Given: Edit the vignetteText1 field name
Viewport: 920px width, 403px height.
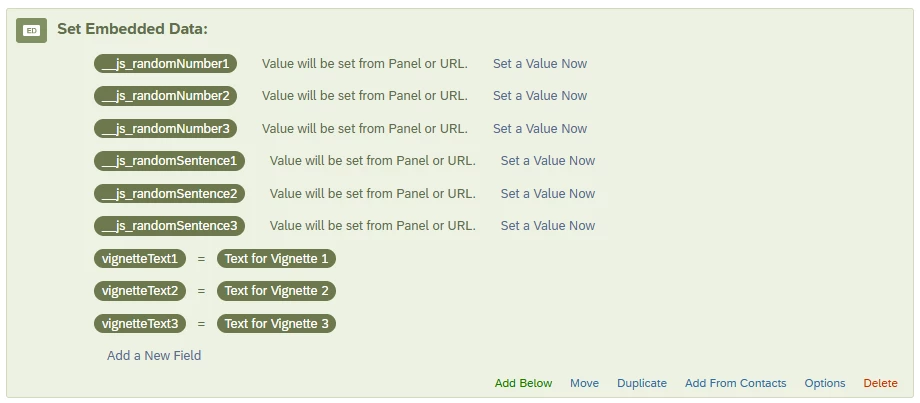Looking at the screenshot, I should pos(140,259).
